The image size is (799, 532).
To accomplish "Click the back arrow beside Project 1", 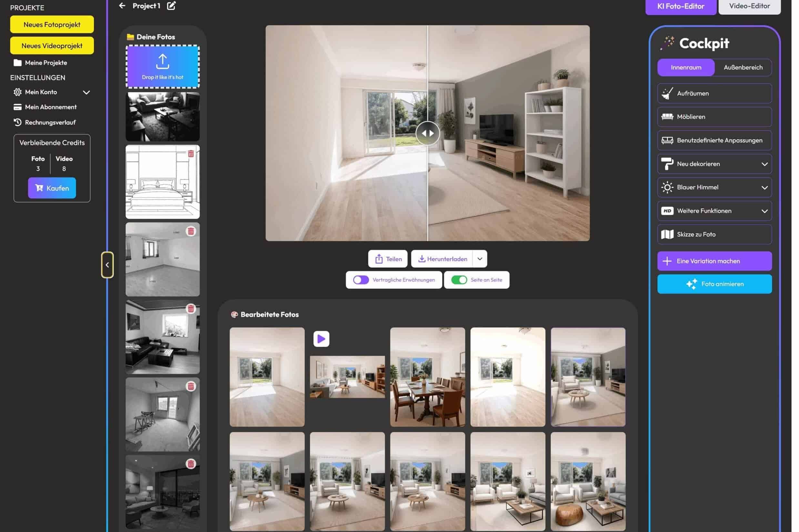I will [122, 5].
